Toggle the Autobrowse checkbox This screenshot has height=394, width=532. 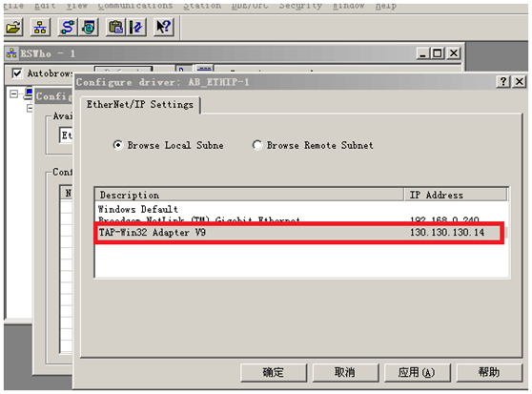click(17, 73)
